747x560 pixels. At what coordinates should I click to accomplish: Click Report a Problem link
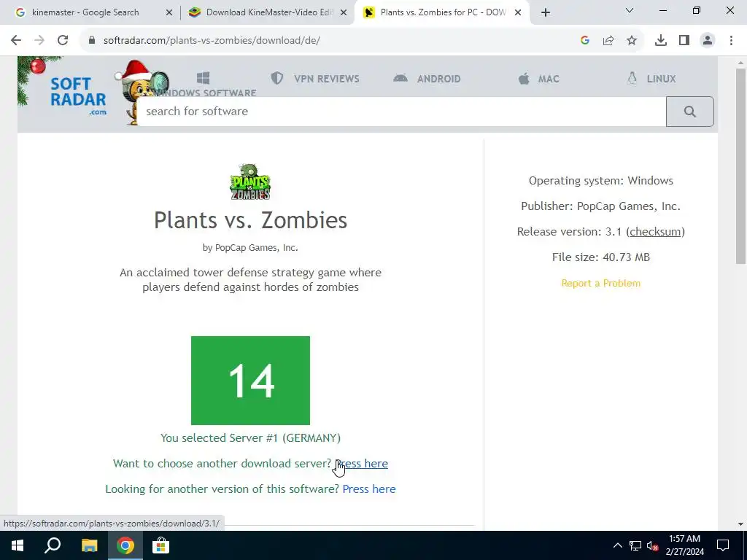coord(601,283)
